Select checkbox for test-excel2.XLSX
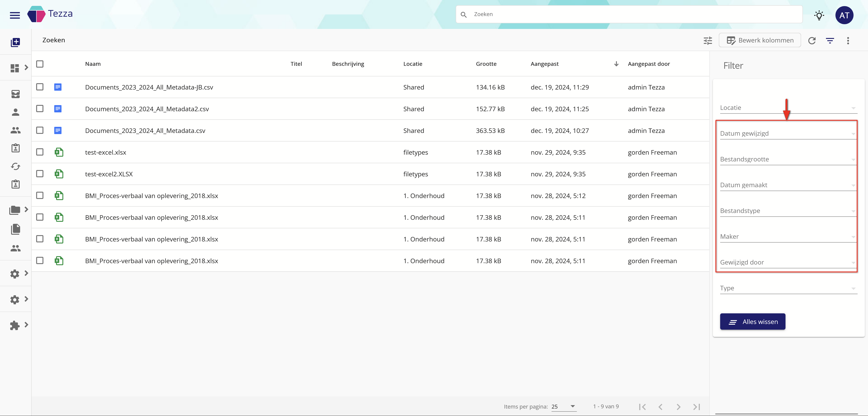Image resolution: width=868 pixels, height=416 pixels. coord(40,174)
